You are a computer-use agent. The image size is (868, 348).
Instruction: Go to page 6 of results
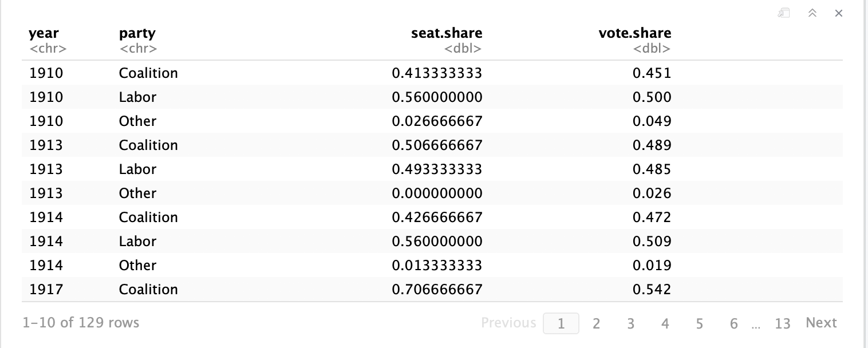tap(733, 323)
